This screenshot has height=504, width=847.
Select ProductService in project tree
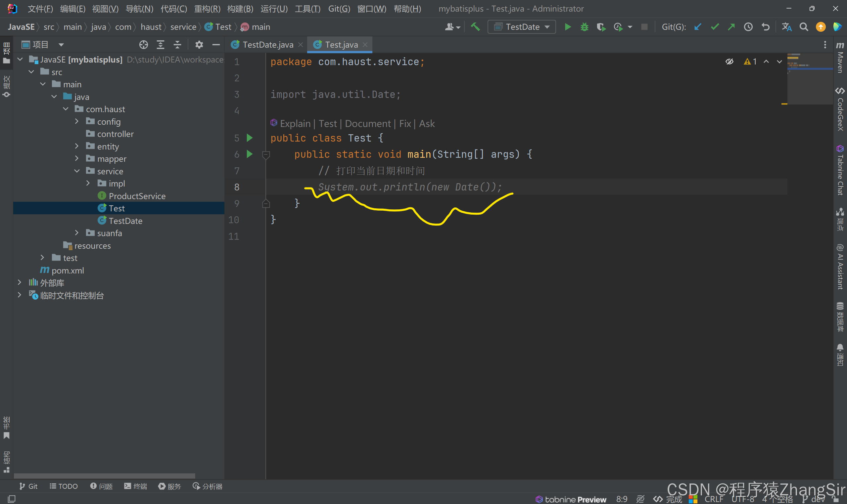click(x=137, y=196)
